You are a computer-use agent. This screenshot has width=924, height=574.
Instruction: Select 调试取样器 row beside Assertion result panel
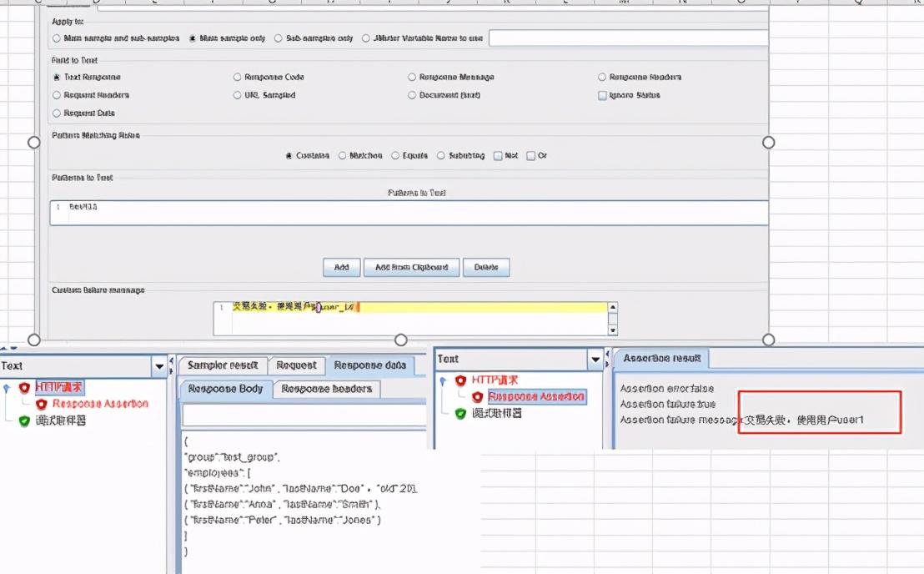[497, 413]
